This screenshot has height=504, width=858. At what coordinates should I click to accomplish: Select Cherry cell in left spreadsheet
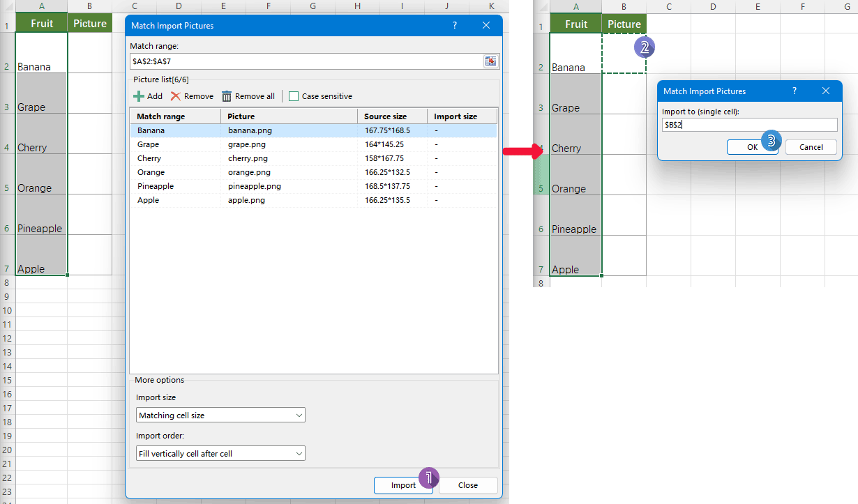42,134
